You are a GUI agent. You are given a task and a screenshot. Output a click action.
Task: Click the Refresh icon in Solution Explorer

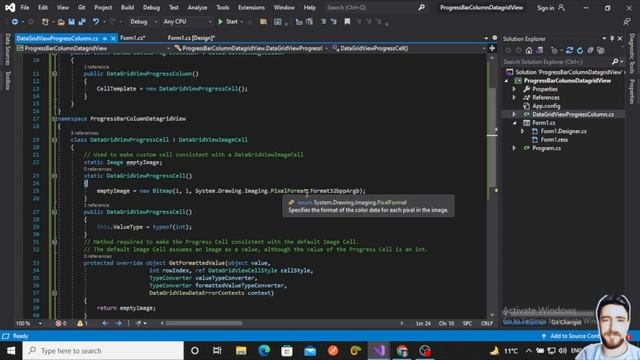click(x=580, y=51)
